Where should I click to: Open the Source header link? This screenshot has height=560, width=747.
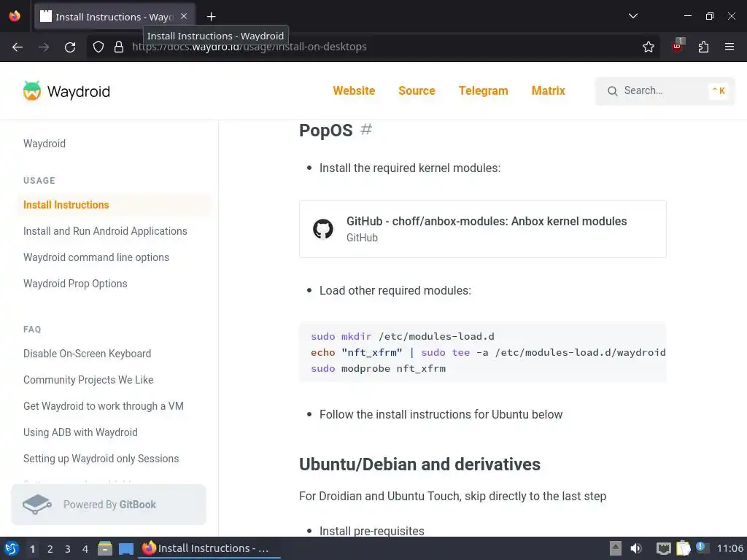(x=417, y=90)
